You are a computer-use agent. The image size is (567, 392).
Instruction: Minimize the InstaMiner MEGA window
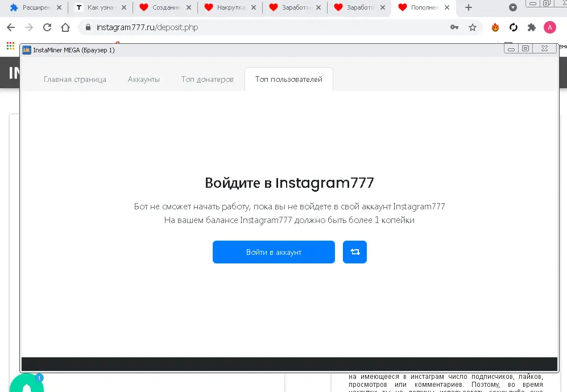(x=511, y=49)
